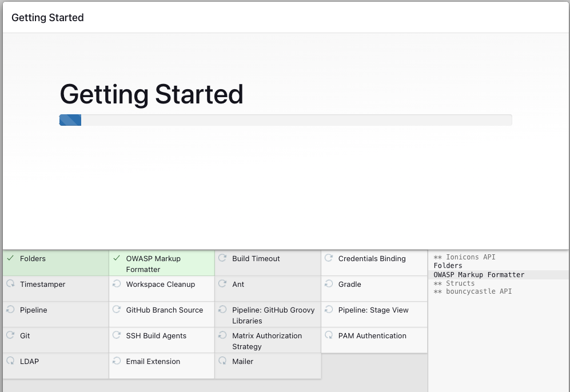The width and height of the screenshot is (570, 392).
Task: Click the small Getting Started header title
Action: (x=47, y=18)
